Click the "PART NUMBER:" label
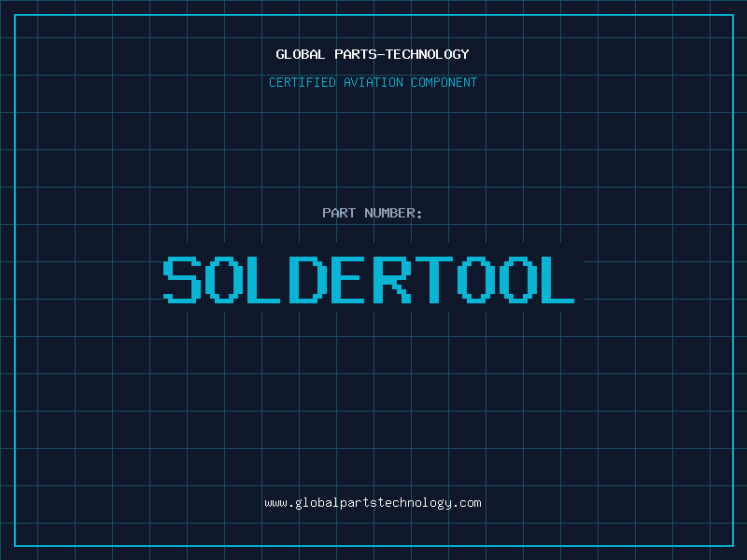Screen dimensions: 747x560 click(x=373, y=213)
